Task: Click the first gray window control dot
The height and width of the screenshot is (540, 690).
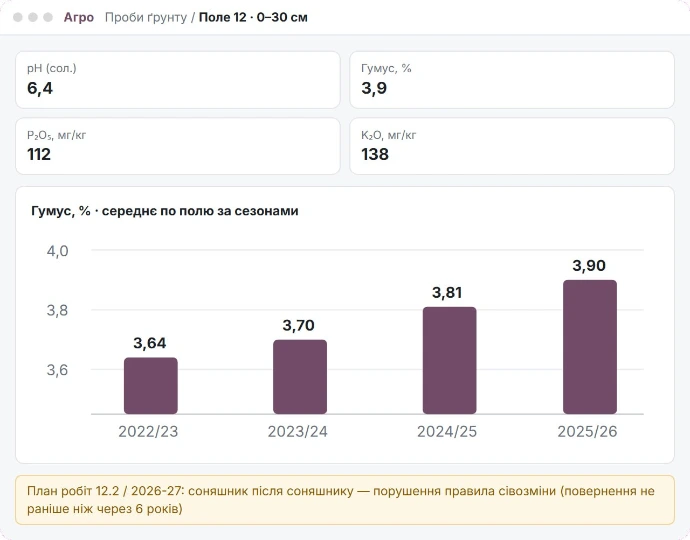Action: click(x=18, y=17)
